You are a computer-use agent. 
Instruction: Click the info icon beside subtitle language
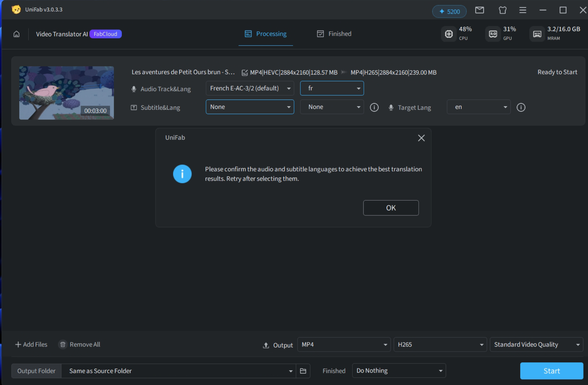click(x=374, y=107)
